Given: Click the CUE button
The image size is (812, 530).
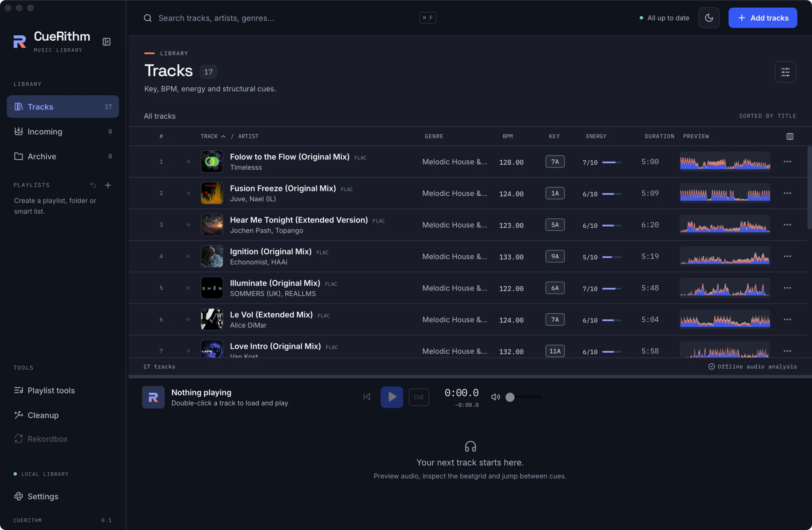Looking at the screenshot, I should [419, 397].
